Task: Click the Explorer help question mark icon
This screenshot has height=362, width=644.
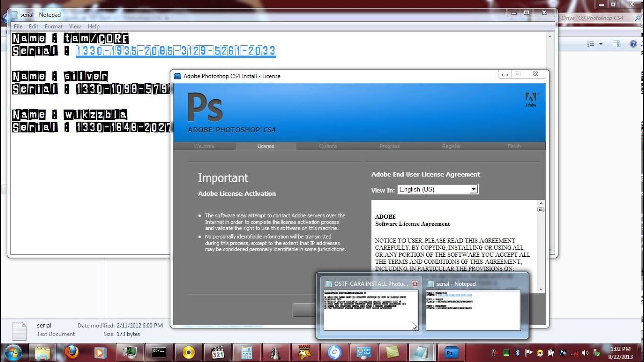Action: pyautogui.click(x=633, y=44)
